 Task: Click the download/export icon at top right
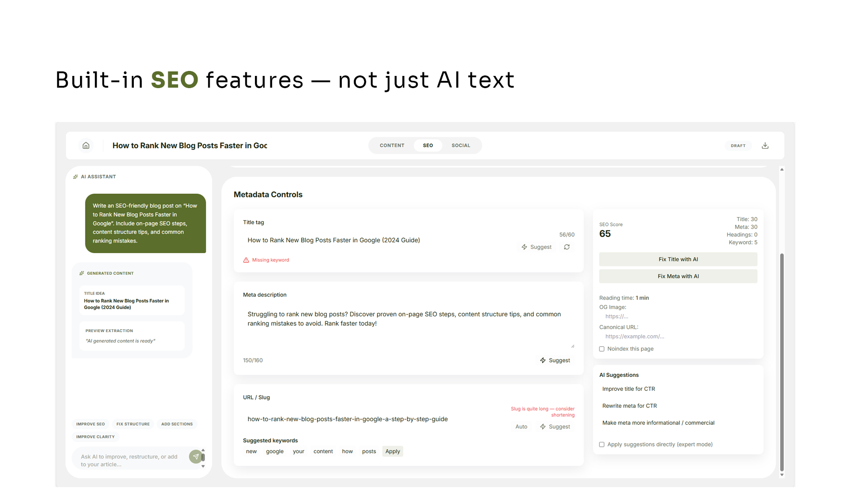tap(765, 145)
